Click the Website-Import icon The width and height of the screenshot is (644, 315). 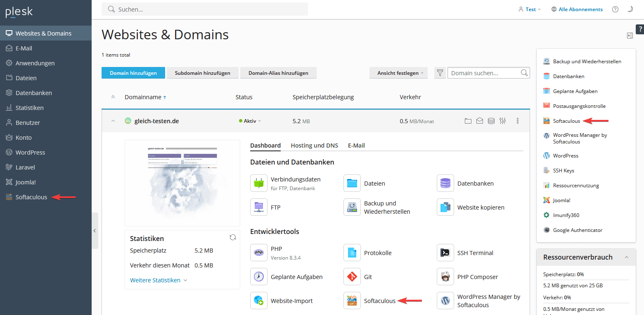pos(258,301)
